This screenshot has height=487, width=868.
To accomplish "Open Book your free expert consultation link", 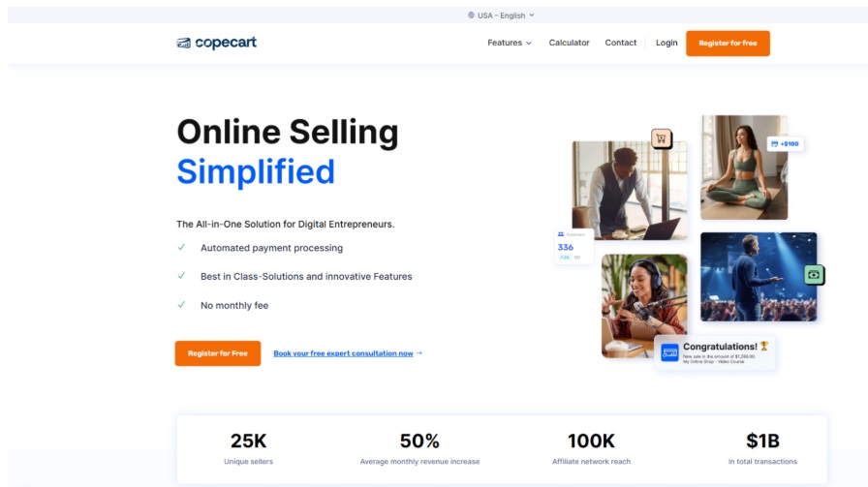I will [x=343, y=353].
